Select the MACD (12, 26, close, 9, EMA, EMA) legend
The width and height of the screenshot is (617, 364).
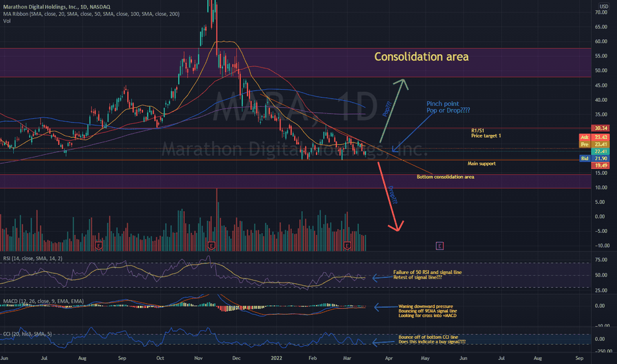[x=43, y=301]
